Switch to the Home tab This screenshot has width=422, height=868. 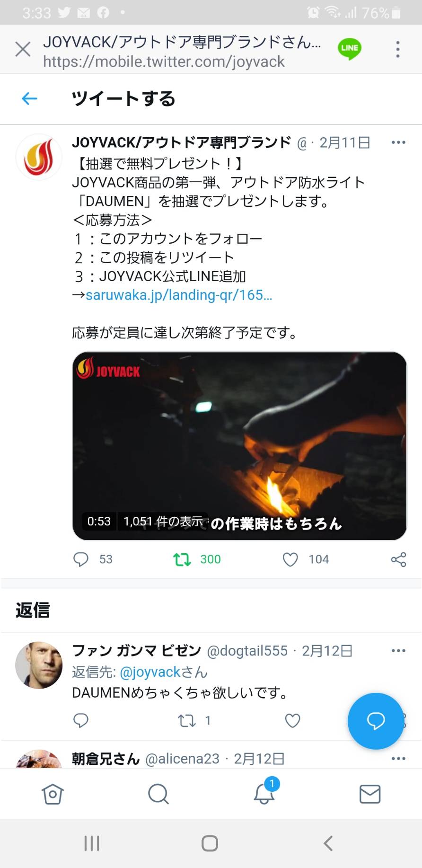pos(53,794)
